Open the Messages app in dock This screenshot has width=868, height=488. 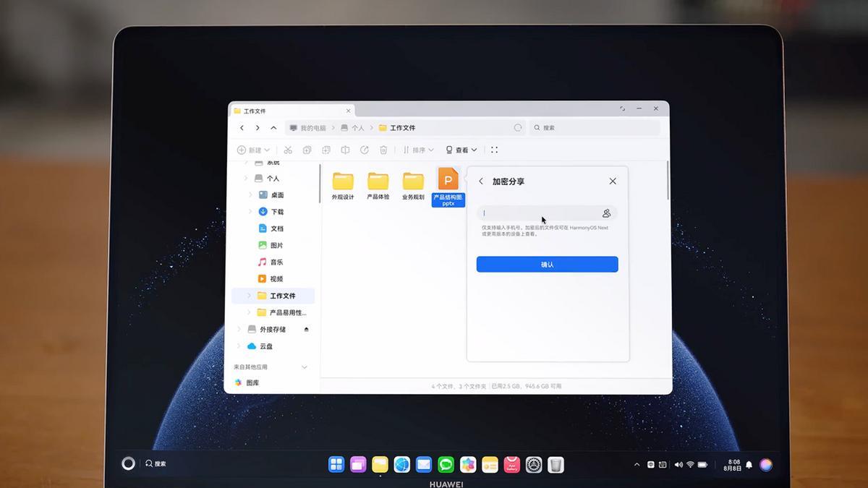[446, 464]
